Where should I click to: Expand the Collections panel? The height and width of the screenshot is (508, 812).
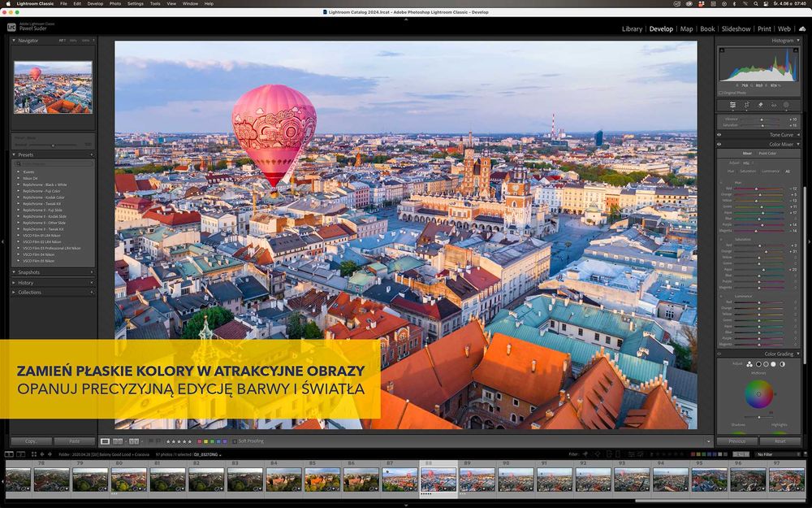pos(14,293)
